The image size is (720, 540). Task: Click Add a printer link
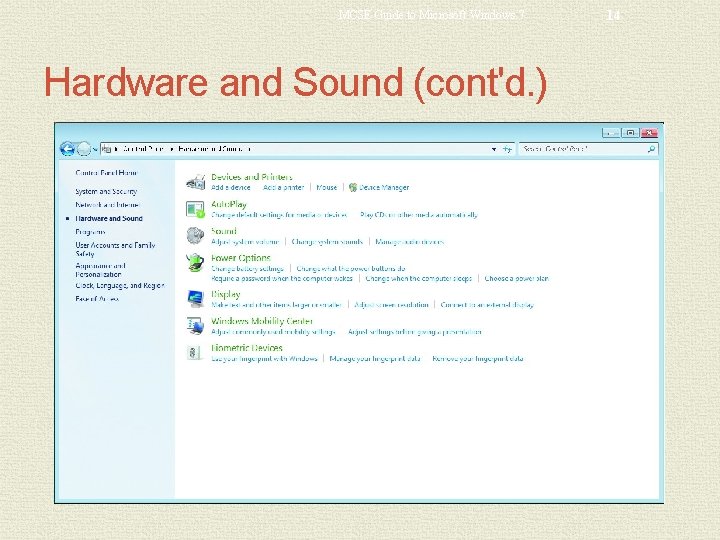[x=283, y=187]
